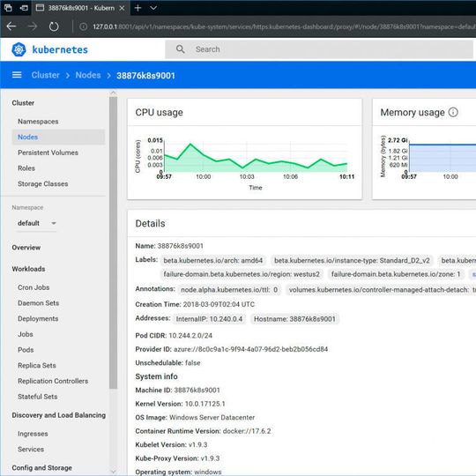The width and height of the screenshot is (476, 476).
Task: Click the controller-managed-attach-detach annotation chip
Action: (x=381, y=290)
